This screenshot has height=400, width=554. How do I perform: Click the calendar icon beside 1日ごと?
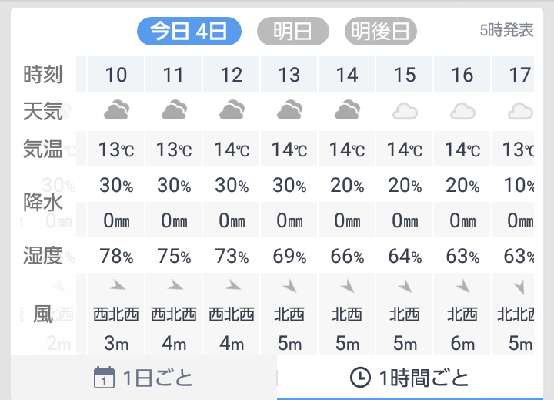pyautogui.click(x=104, y=377)
